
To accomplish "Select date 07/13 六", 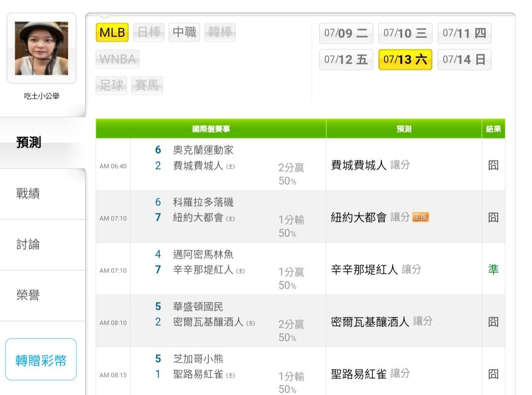I will pyautogui.click(x=405, y=60).
